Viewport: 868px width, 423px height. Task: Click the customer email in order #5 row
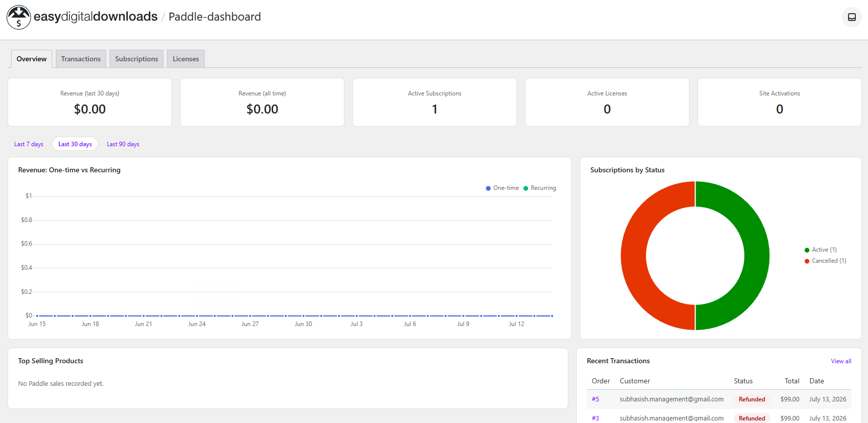pyautogui.click(x=671, y=399)
